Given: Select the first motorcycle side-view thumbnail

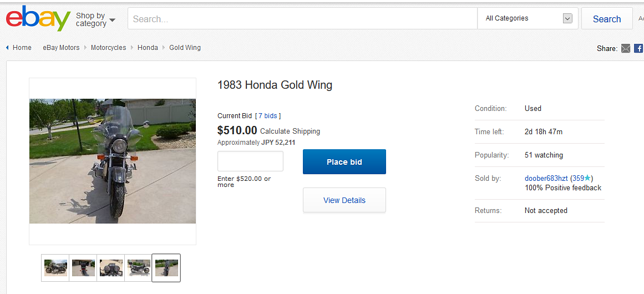Looking at the screenshot, I should point(55,268).
